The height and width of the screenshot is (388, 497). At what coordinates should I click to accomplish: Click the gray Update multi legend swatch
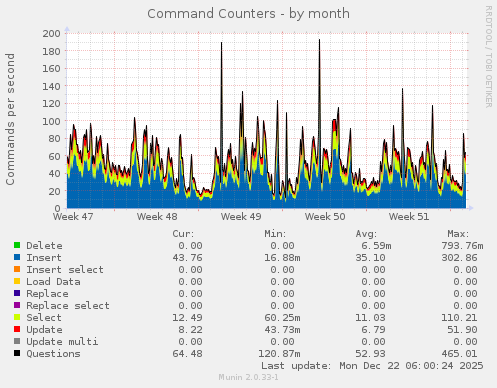pos(17,341)
